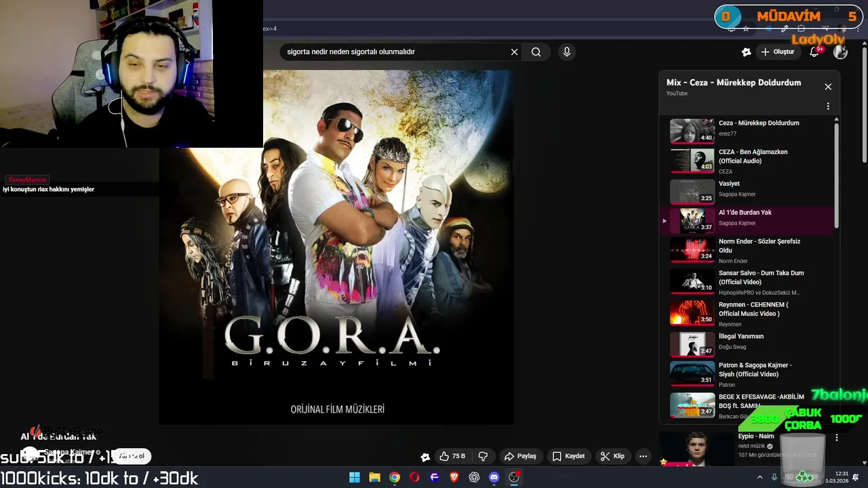Close the Mix playlist panel

(x=828, y=87)
